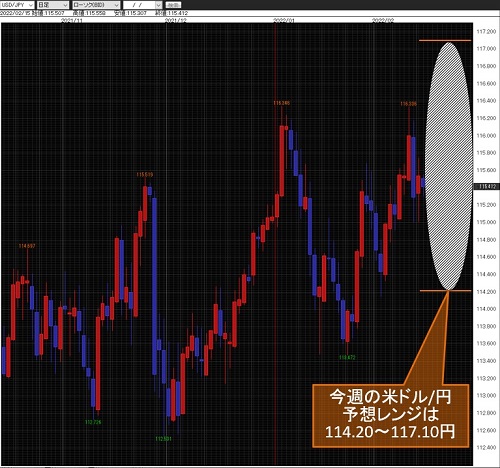Click the date input field with slashes
Screen dimensions: 500x468
tap(139, 5)
